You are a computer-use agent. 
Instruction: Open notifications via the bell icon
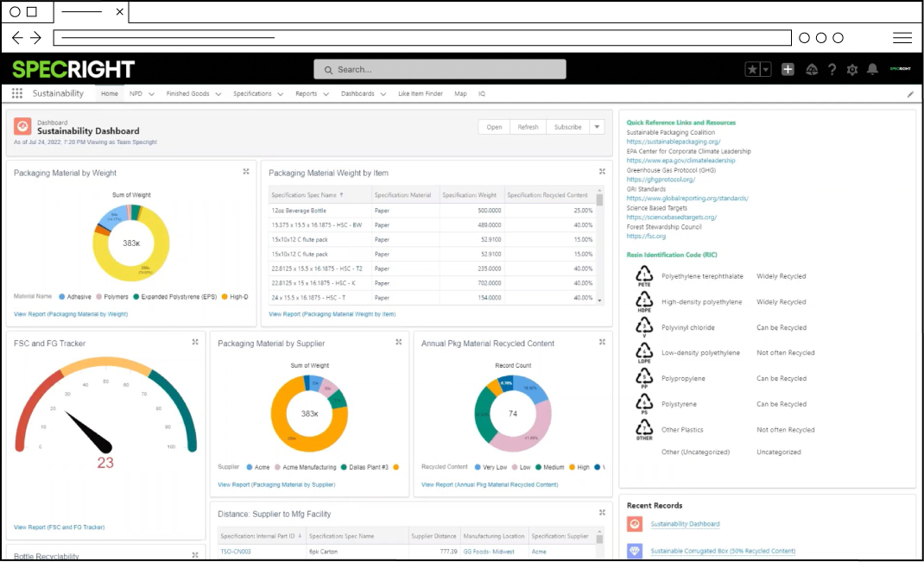click(x=873, y=69)
